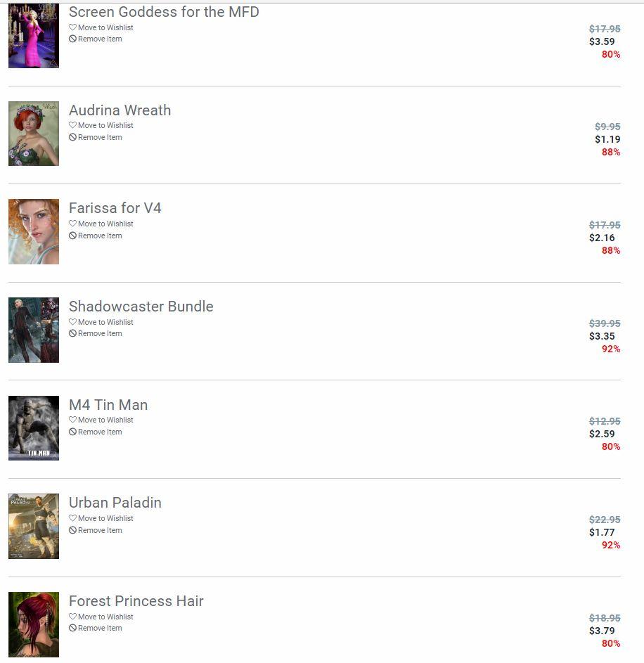This screenshot has width=644, height=663.
Task: Click remove icon under Urban Paladin
Action: click(x=72, y=530)
